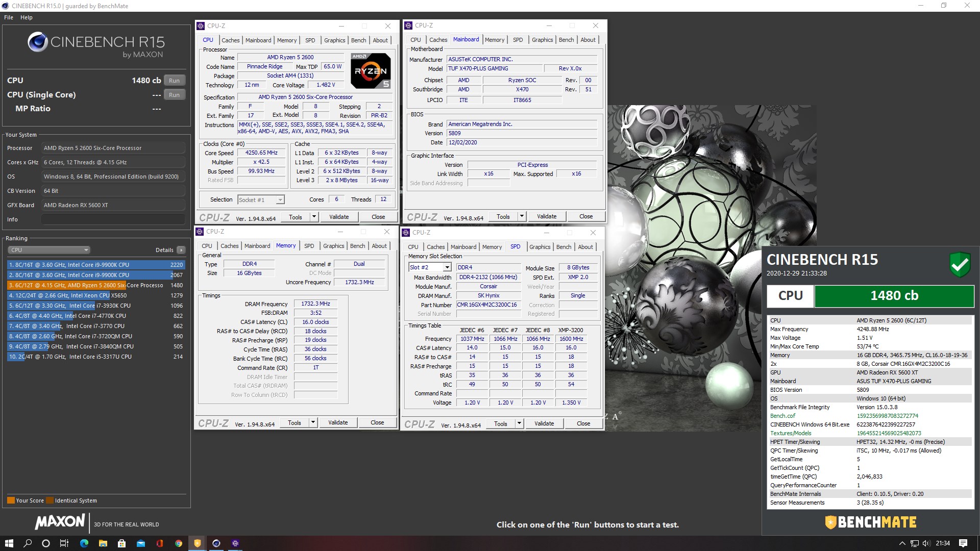Image resolution: width=980 pixels, height=551 pixels.
Task: Open Microsoft Edge from the taskbar
Action: point(84,543)
